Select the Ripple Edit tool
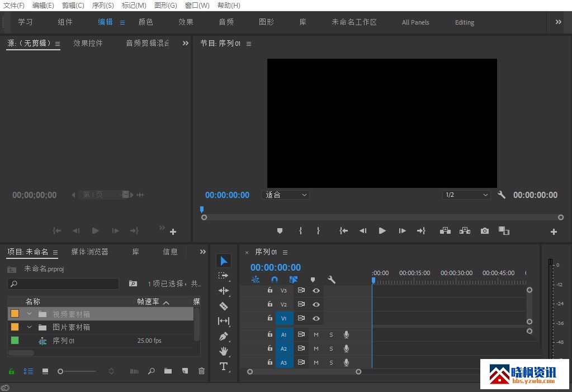Viewport: 572px width, 392px height. pos(224,291)
